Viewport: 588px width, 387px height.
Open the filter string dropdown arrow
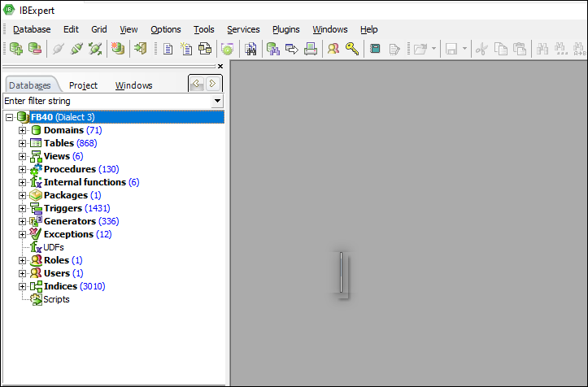point(217,101)
